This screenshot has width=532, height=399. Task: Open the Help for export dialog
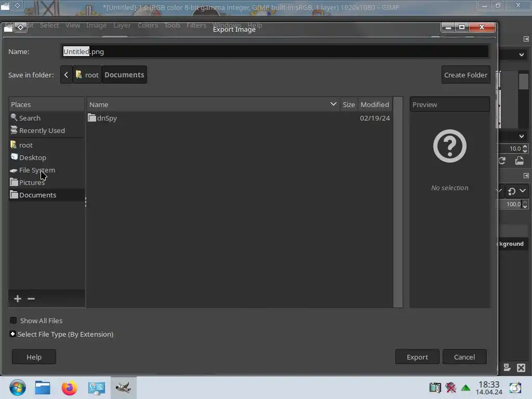point(34,357)
